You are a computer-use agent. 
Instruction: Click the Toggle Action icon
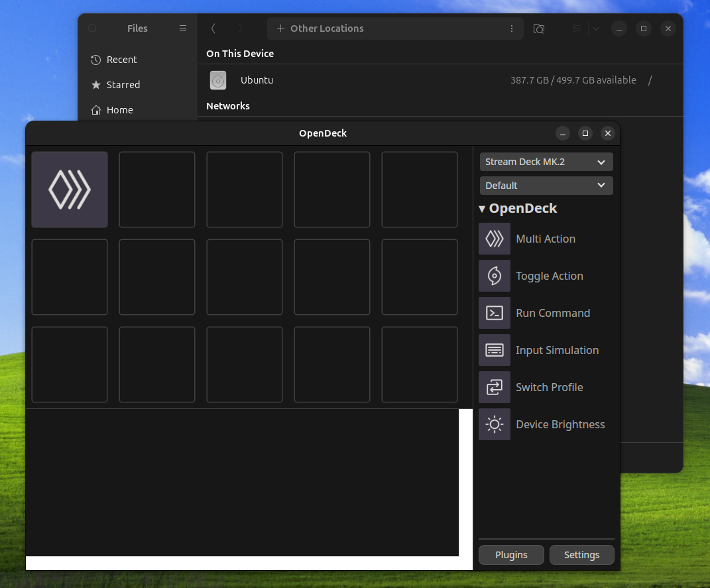495,276
